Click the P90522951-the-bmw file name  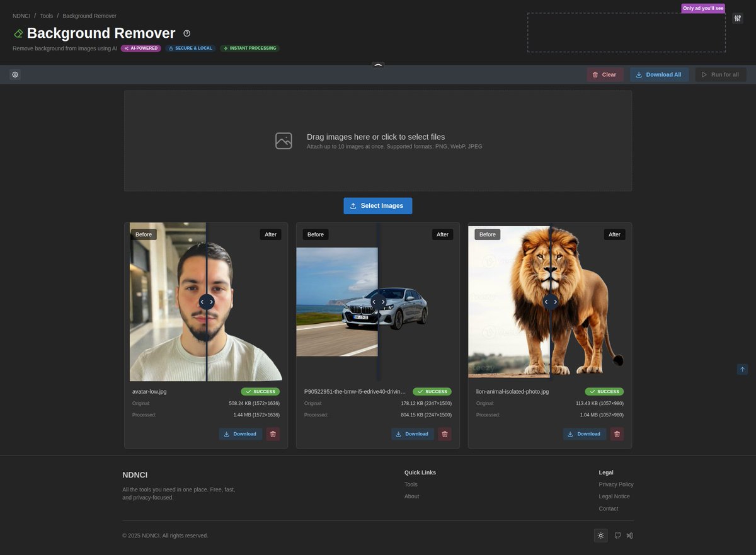(x=355, y=391)
